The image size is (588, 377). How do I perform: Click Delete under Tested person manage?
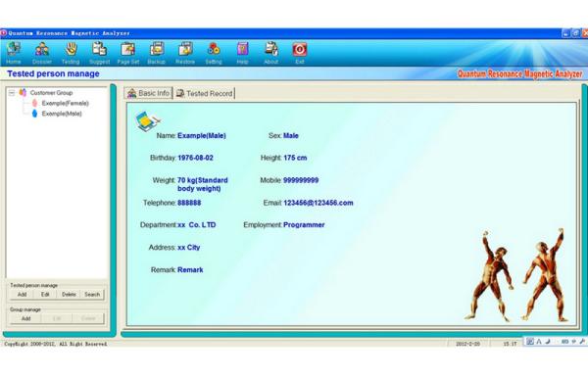pos(69,295)
